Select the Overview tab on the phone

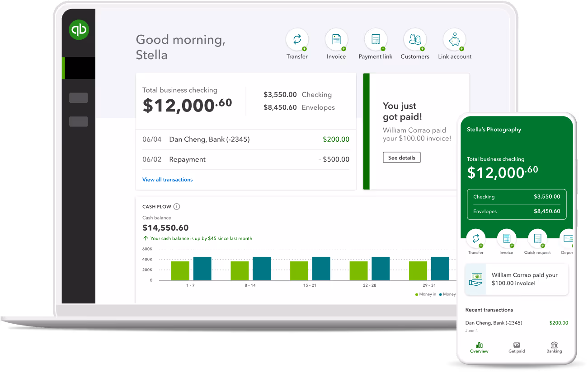(479, 348)
